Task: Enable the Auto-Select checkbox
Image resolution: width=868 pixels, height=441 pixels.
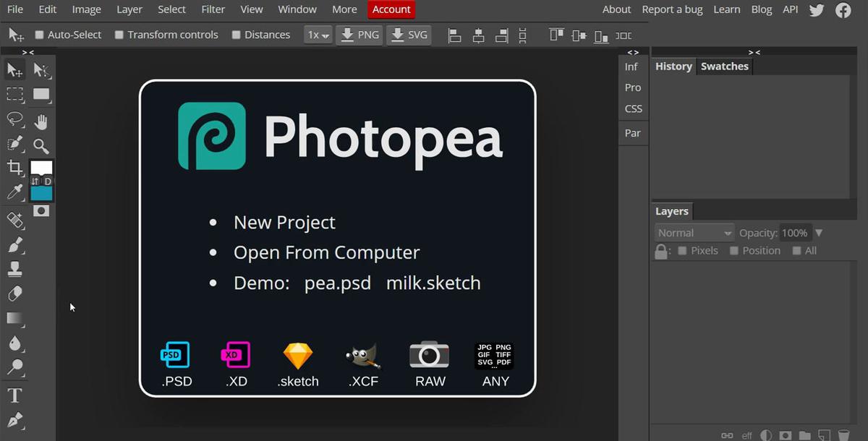Action: tap(40, 35)
